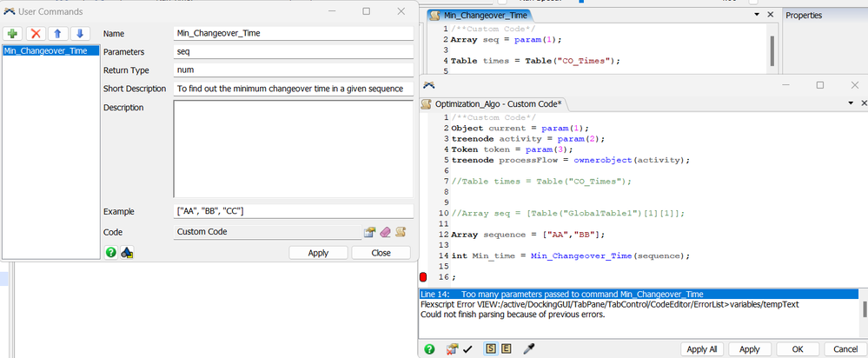
Task: Select the Properties panel tab
Action: pyautogui.click(x=804, y=16)
